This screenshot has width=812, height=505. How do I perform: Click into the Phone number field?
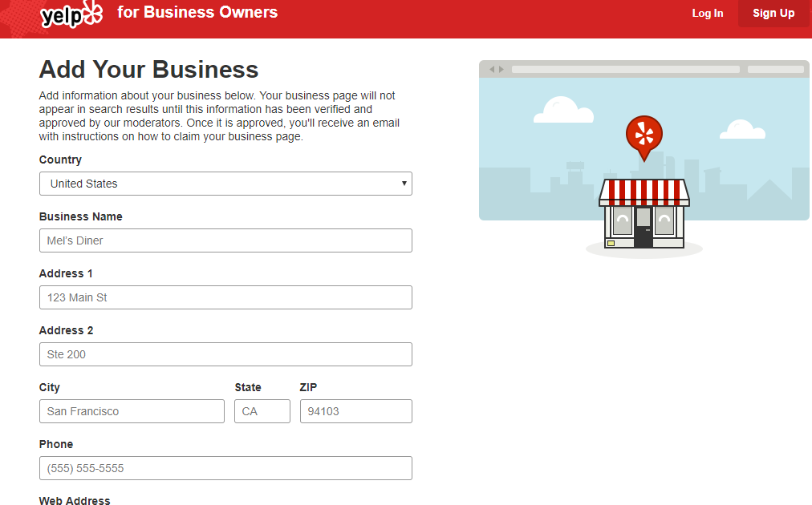(x=225, y=468)
